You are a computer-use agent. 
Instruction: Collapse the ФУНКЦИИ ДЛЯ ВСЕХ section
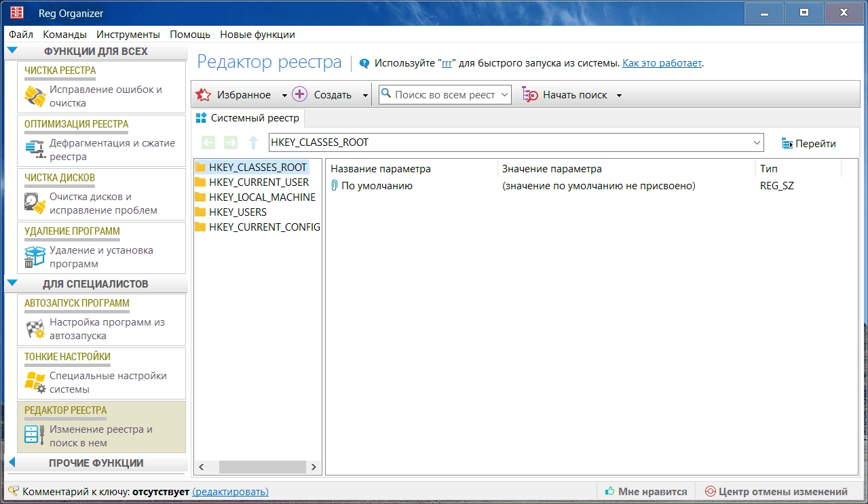(x=12, y=51)
